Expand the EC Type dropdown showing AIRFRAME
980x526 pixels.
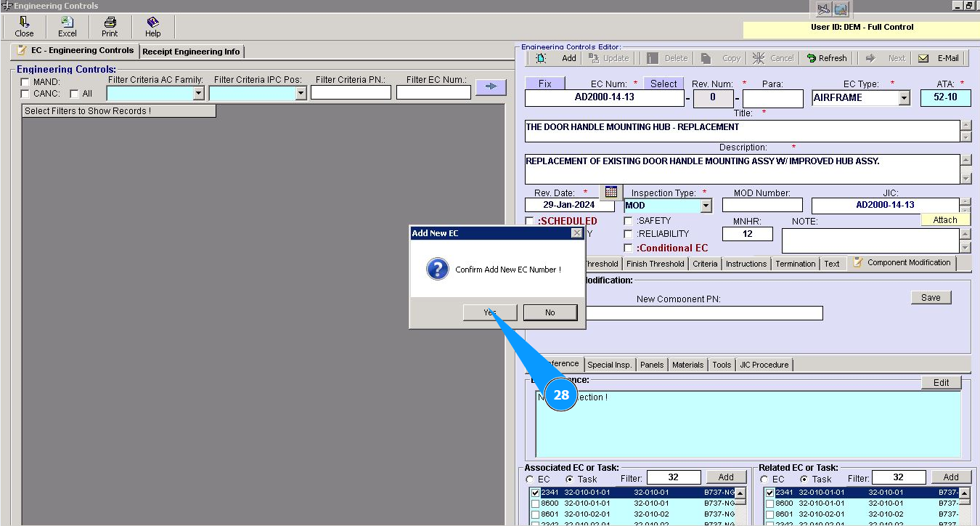coord(904,98)
